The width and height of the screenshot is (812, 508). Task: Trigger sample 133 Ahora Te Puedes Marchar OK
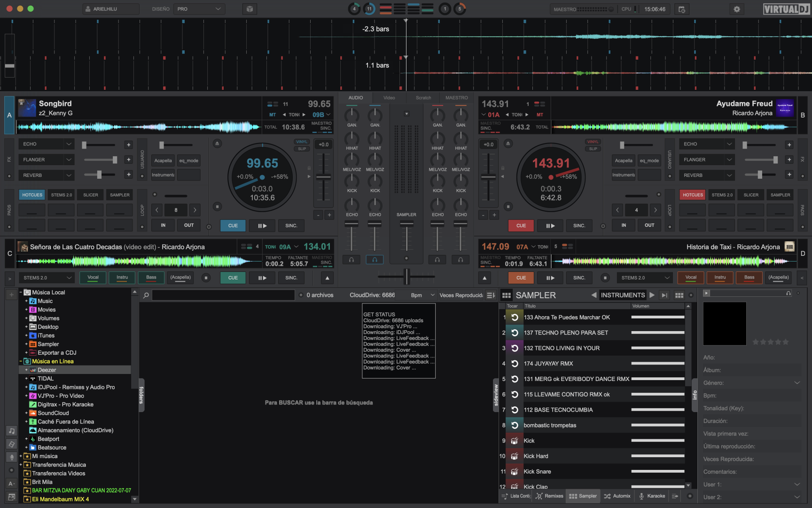coord(514,317)
